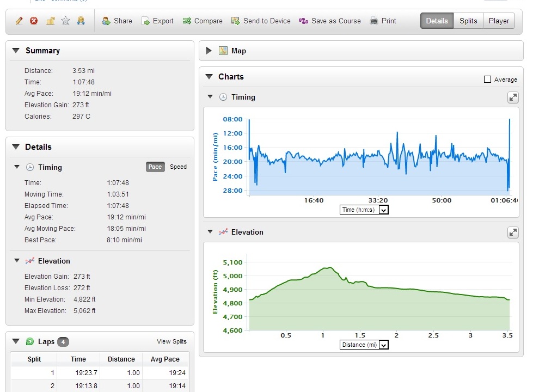
Task: Expand the Elevation chart to full size
Action: 513,232
